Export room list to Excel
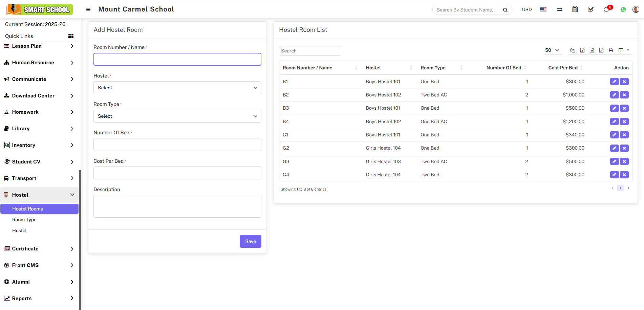Image resolution: width=644 pixels, height=310 pixels. (x=582, y=50)
